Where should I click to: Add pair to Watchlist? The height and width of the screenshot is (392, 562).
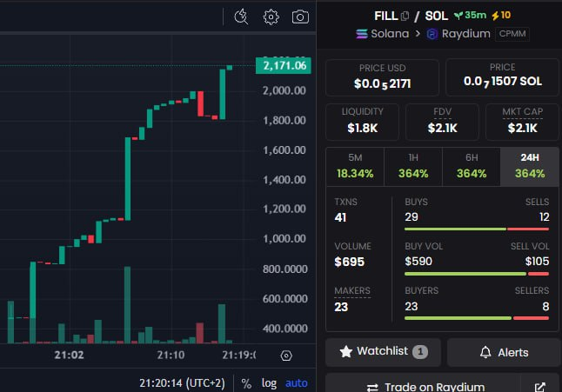click(x=383, y=351)
